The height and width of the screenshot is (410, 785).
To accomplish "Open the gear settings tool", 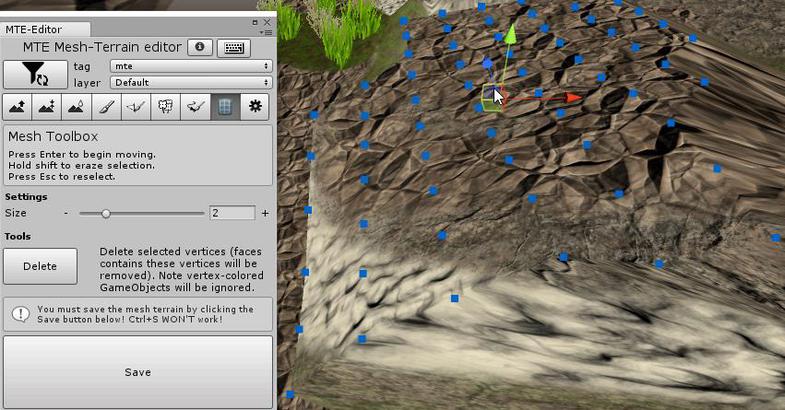I will tap(255, 107).
